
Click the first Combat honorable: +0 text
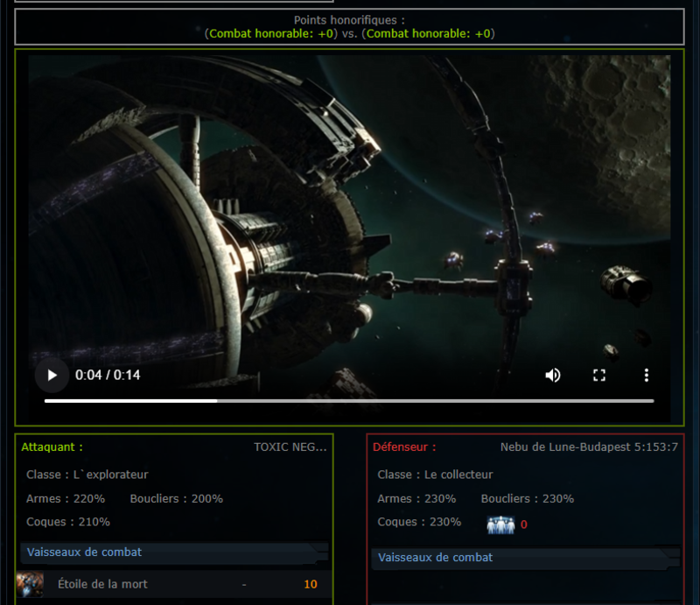(271, 33)
